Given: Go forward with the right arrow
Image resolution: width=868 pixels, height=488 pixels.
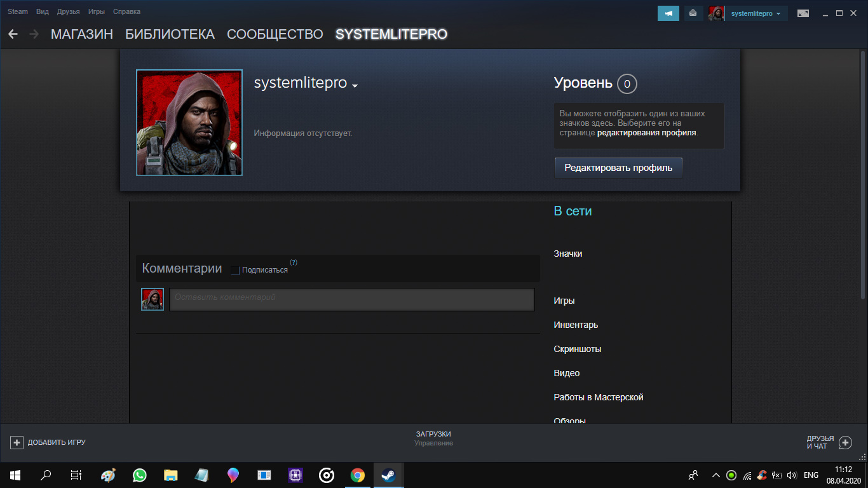Looking at the screenshot, I should click(x=34, y=34).
